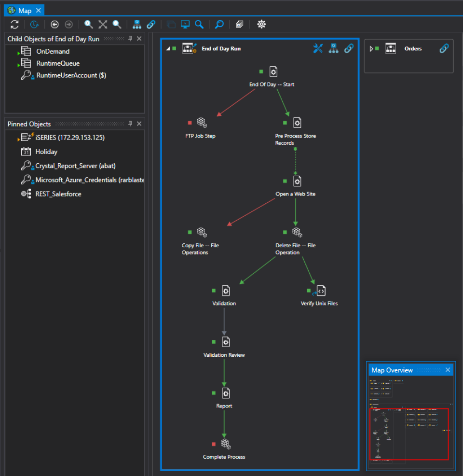Click the Refresh icon on the Map toolbar

pos(14,24)
